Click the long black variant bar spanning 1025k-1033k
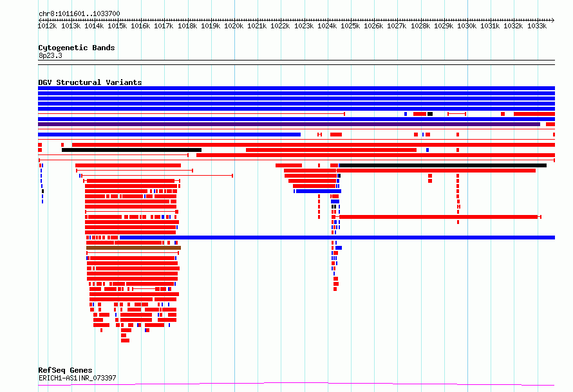The image size is (573, 392). point(443,165)
